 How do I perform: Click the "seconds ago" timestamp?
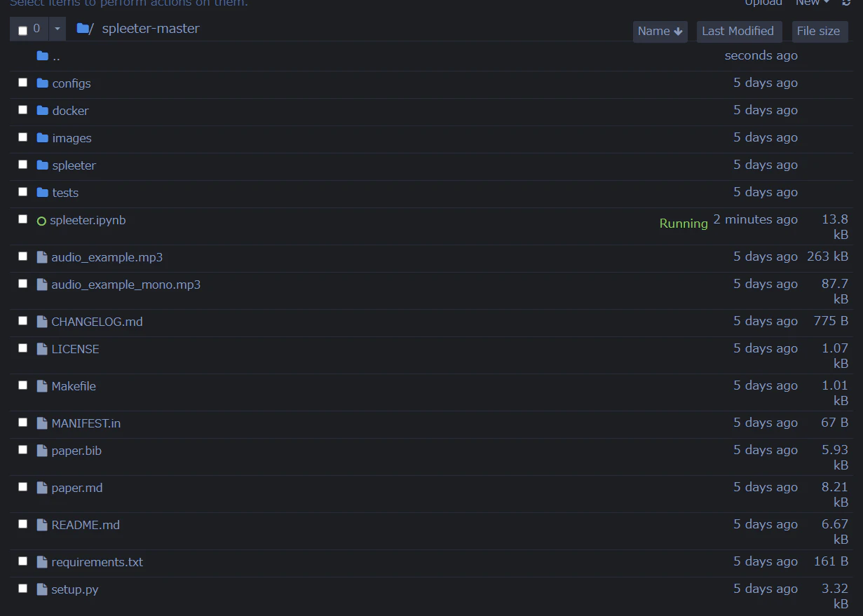[x=761, y=55]
